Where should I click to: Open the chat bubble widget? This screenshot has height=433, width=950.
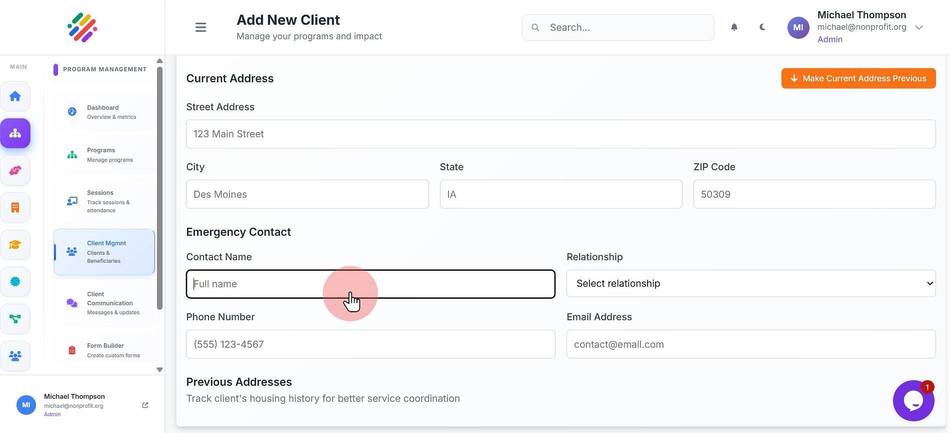tap(913, 400)
